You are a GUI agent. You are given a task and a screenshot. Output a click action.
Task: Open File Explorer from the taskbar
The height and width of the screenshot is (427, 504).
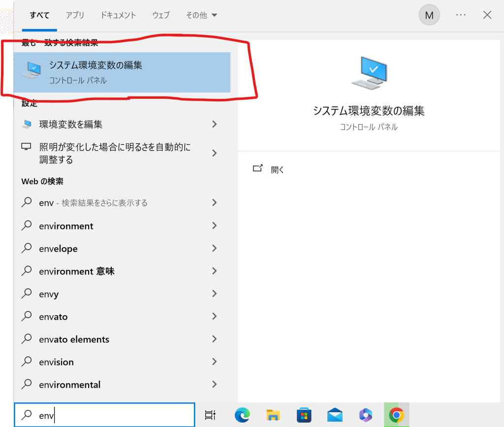(273, 415)
